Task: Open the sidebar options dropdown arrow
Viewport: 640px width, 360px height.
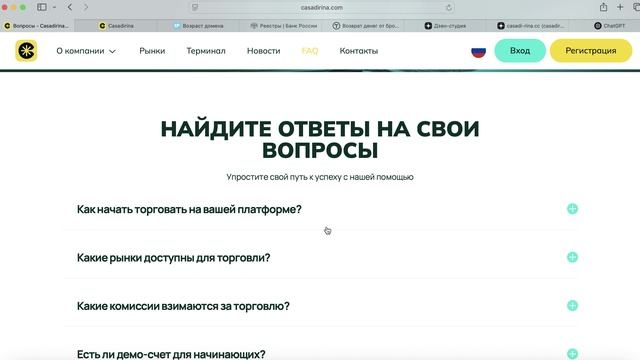Action: tap(54, 7)
